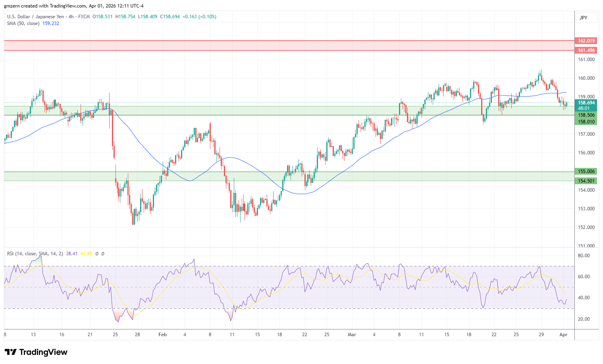Click the yellow RSI average value 43.88
603x364 pixels.
click(86, 254)
